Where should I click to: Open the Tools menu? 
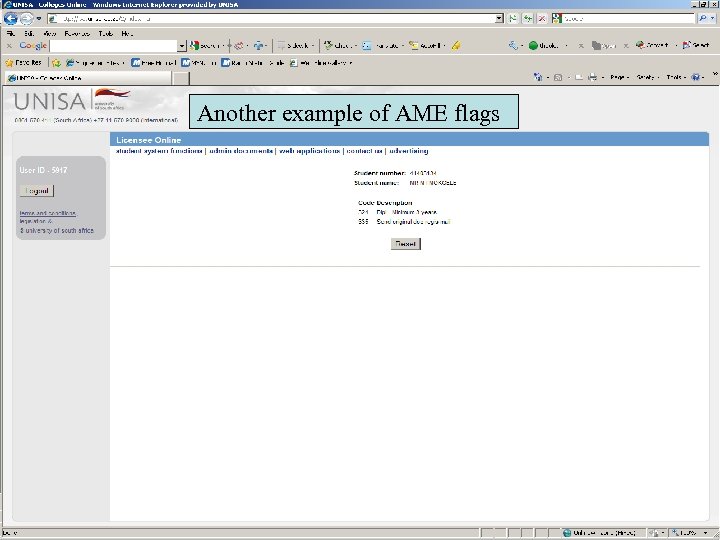point(106,34)
